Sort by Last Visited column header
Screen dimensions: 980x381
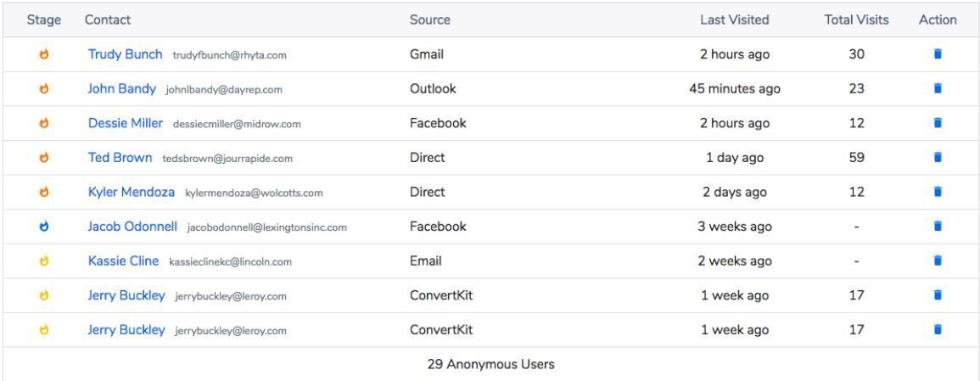735,20
